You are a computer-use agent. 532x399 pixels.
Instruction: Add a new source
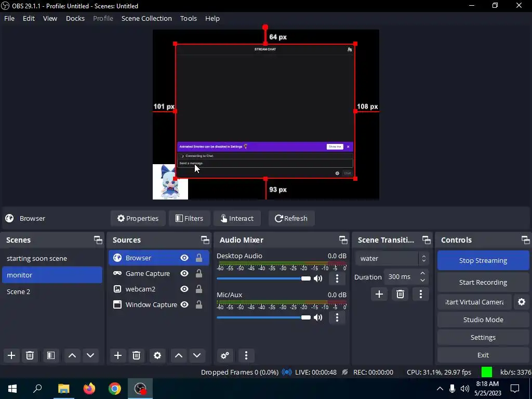tap(118, 355)
